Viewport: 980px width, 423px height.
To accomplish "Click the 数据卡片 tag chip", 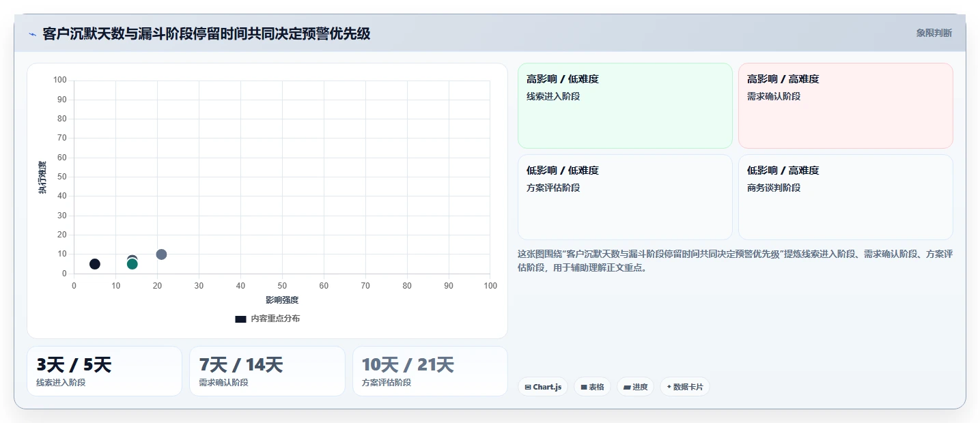I will coord(684,387).
